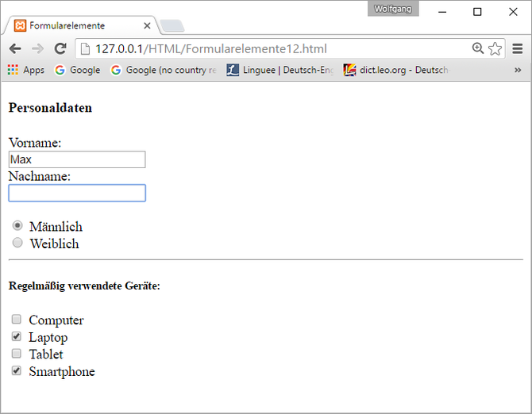
Task: Click the Laptop label text
Action: pyautogui.click(x=48, y=338)
